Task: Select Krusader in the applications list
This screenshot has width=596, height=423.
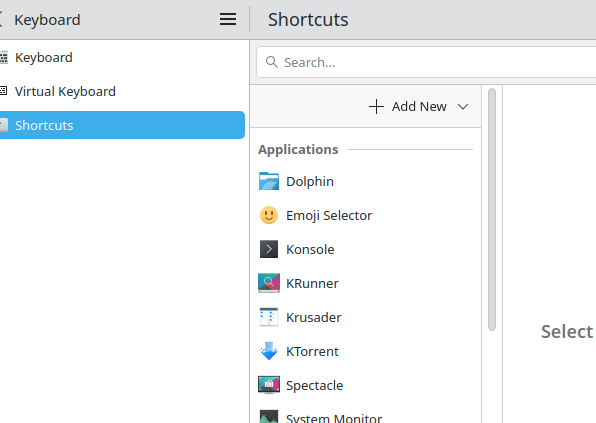Action: pos(366,317)
